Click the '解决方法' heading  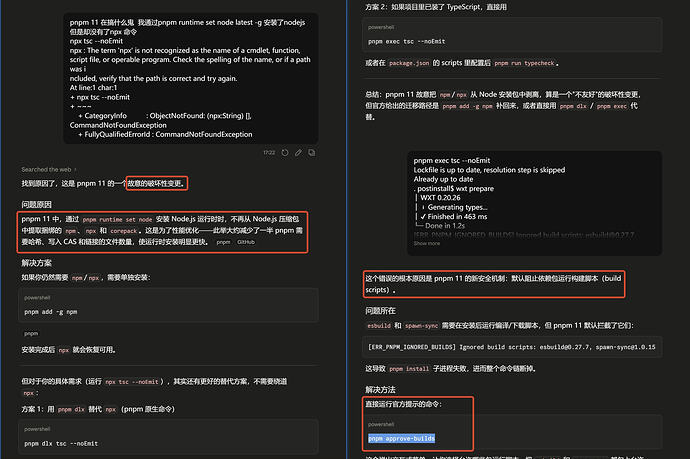[380, 389]
